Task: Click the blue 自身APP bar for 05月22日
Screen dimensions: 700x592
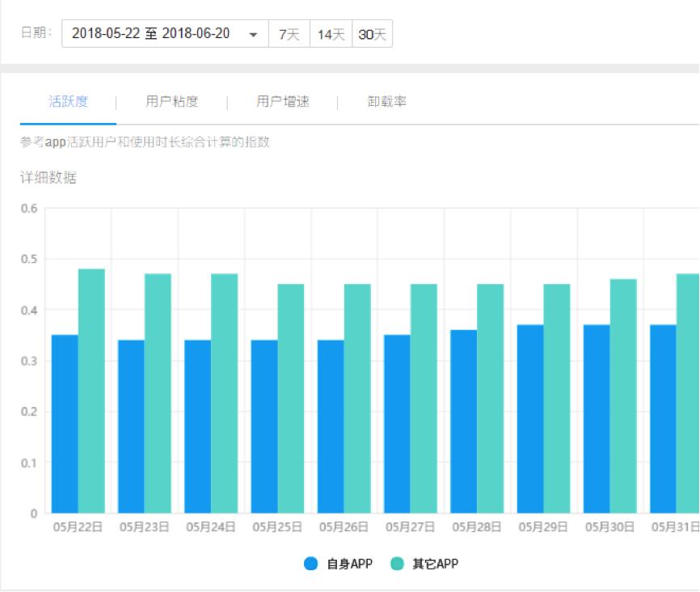Action: tap(65, 424)
